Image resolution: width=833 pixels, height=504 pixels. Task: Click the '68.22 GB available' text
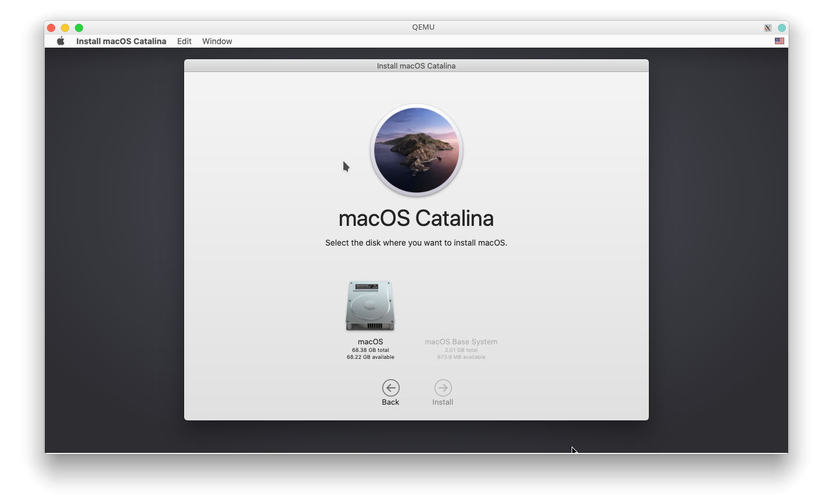point(371,357)
